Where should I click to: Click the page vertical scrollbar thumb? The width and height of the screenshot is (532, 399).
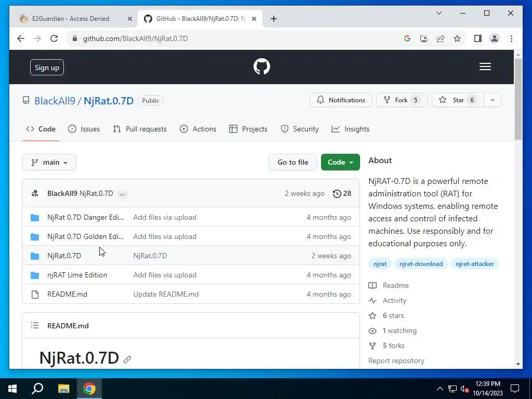(x=518, y=99)
